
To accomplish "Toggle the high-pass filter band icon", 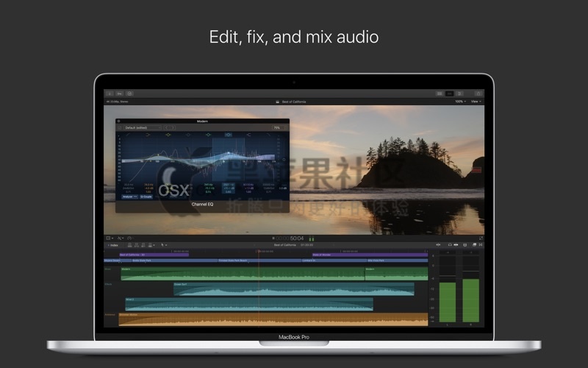I will (x=128, y=135).
